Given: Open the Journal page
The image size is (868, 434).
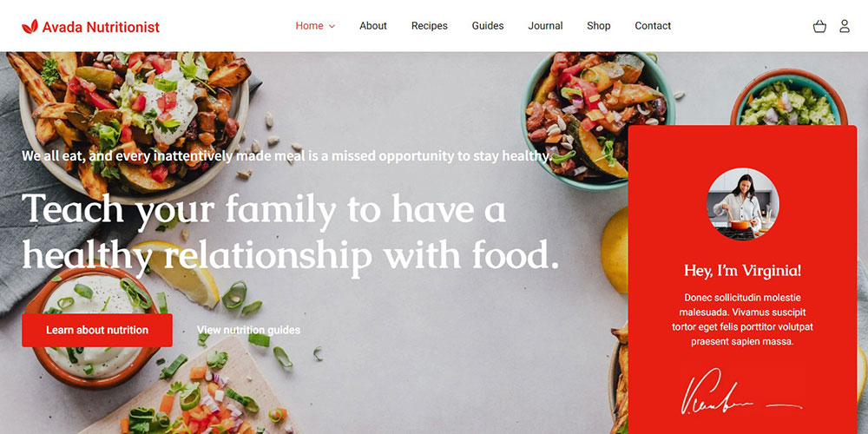Looking at the screenshot, I should click(545, 25).
